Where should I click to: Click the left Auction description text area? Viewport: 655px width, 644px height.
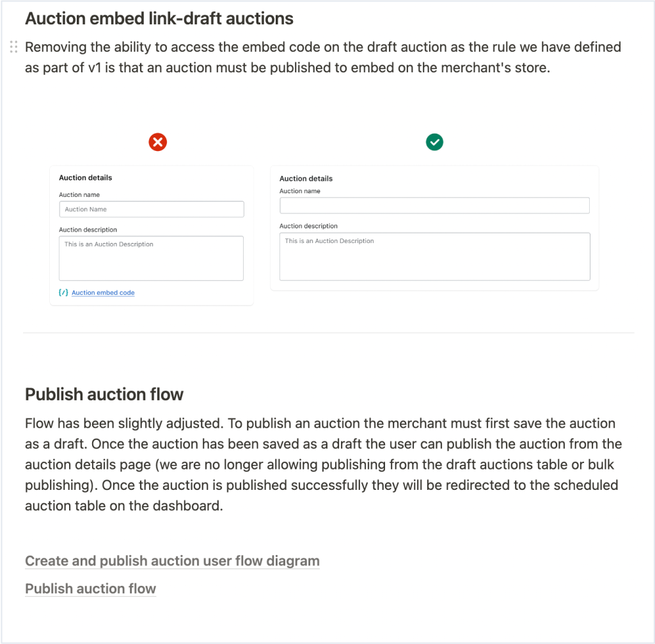151,258
